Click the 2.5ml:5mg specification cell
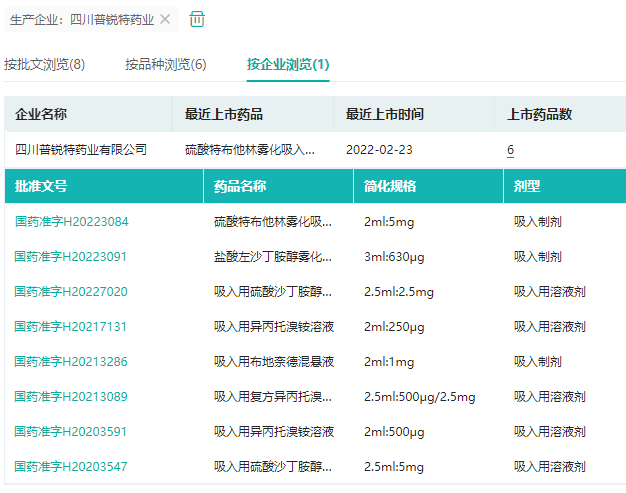626x493 pixels. pos(394,467)
